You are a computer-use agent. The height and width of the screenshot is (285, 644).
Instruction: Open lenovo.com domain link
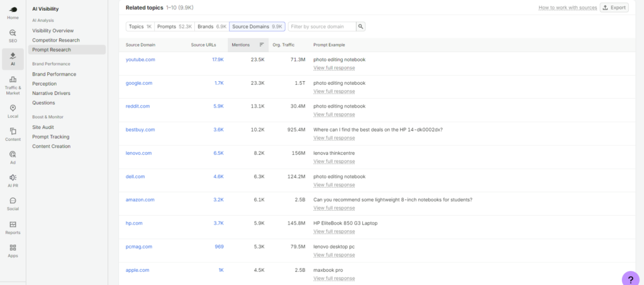point(138,153)
